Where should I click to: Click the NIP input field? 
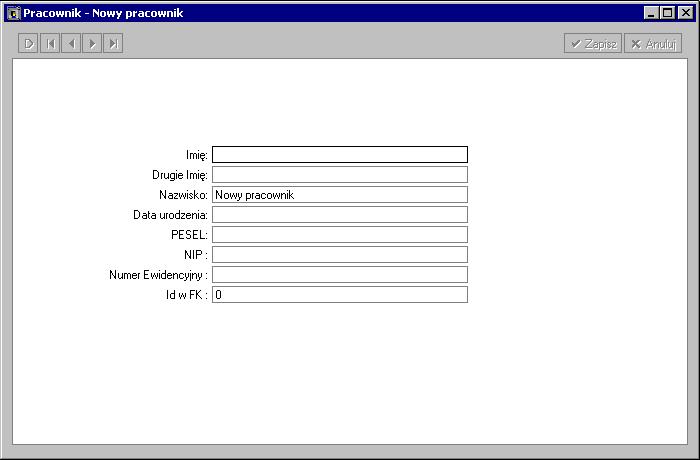[x=340, y=255]
